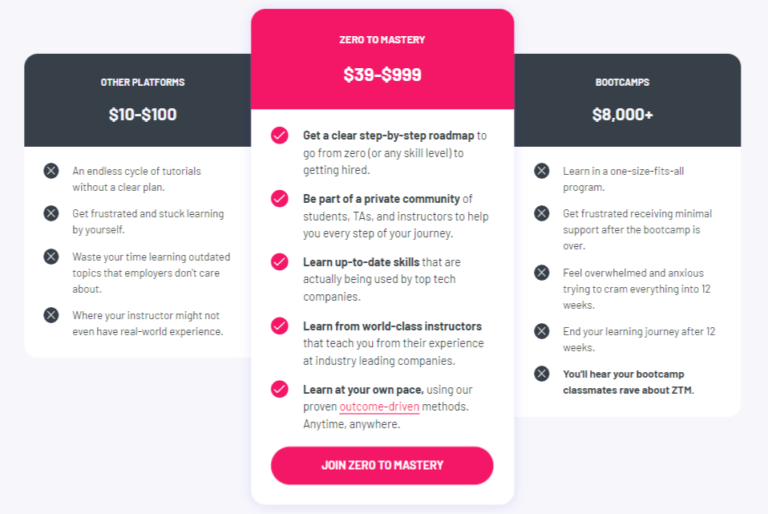Select the BOOTCAMPS column header
Viewport: 768px width, 514px height.
(x=622, y=82)
